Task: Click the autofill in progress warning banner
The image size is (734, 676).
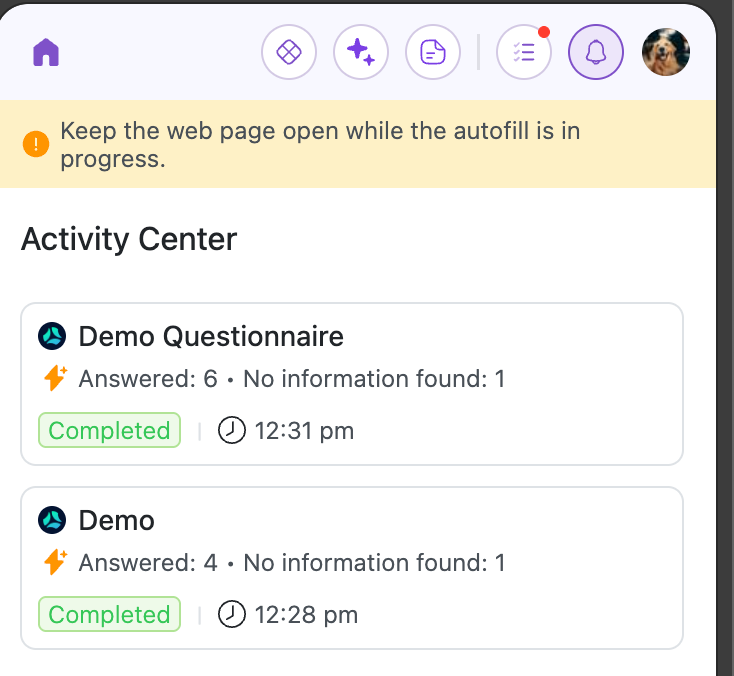Action: pos(320,145)
